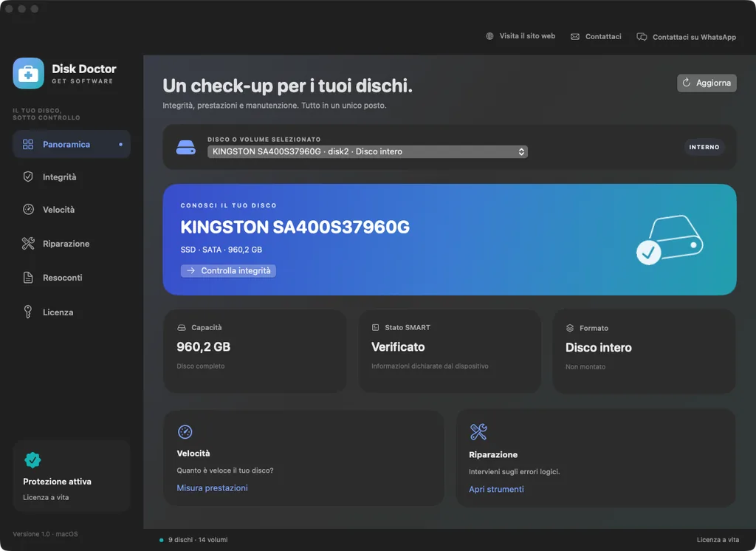756x551 pixels.
Task: Click the Aggiorna button
Action: [707, 83]
